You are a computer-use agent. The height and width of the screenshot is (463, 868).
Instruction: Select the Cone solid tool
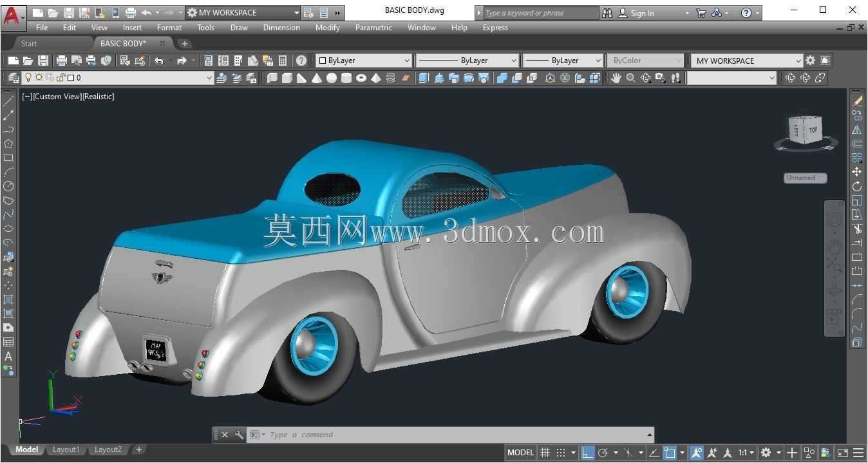(316, 78)
